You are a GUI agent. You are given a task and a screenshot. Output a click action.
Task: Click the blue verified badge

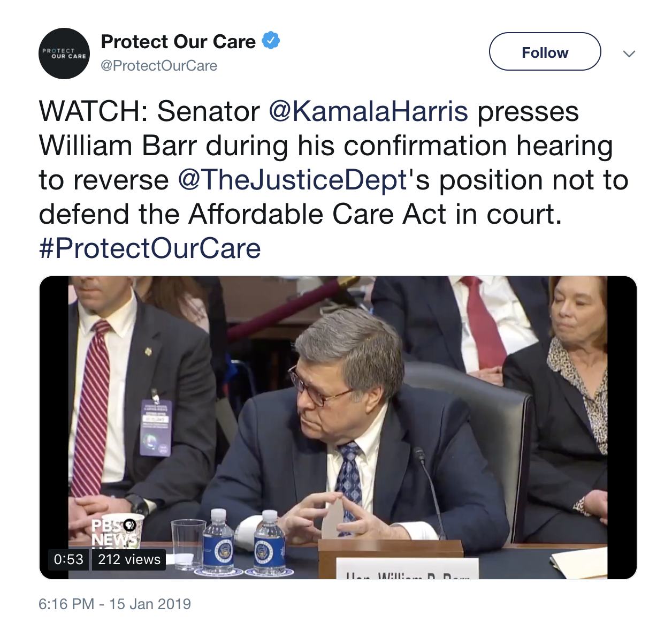click(x=271, y=41)
